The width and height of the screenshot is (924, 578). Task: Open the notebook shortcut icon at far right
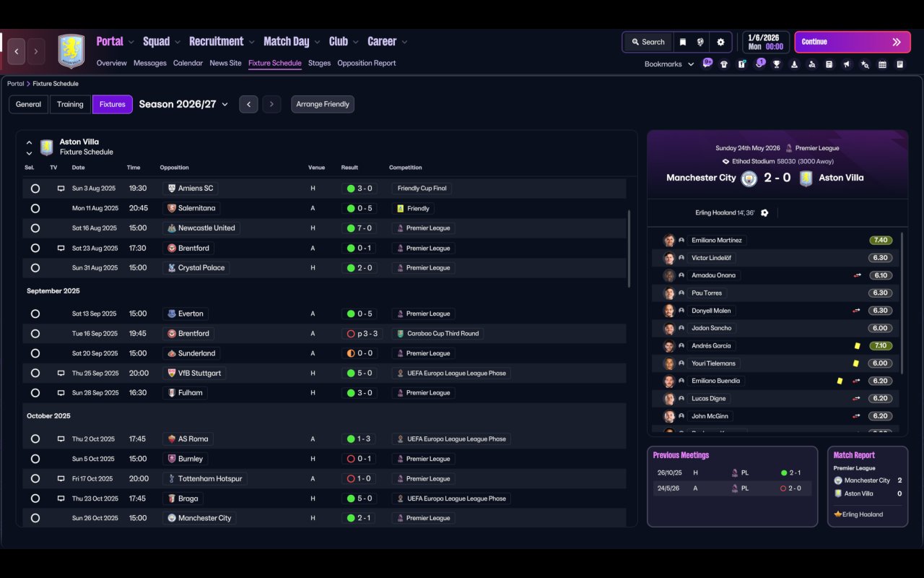(900, 64)
